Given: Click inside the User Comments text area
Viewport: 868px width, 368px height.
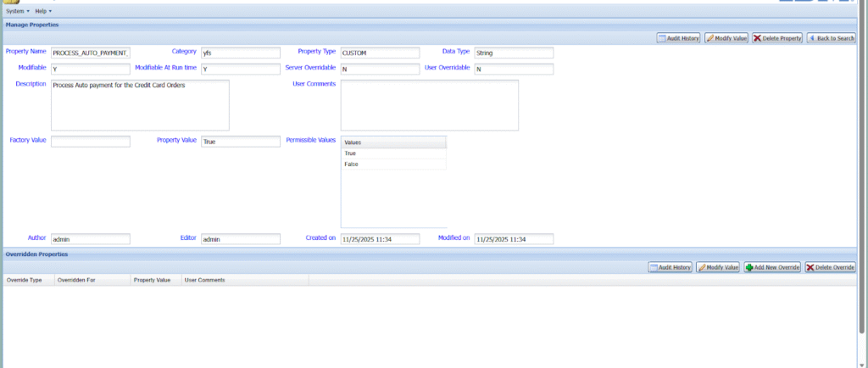Looking at the screenshot, I should tap(429, 105).
